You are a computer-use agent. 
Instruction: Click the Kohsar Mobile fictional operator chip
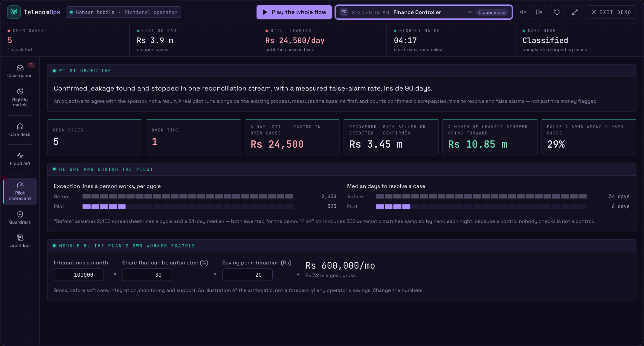click(123, 12)
